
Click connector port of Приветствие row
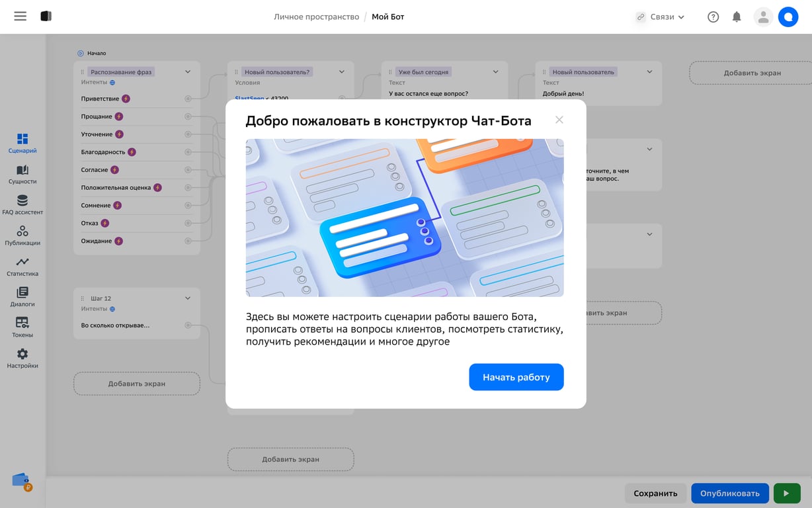click(188, 99)
